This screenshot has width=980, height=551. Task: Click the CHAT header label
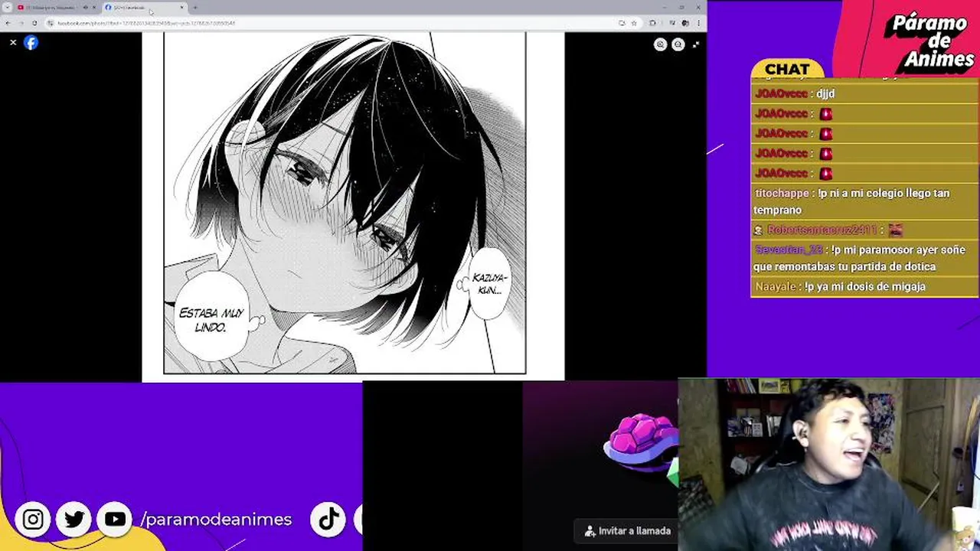point(787,70)
